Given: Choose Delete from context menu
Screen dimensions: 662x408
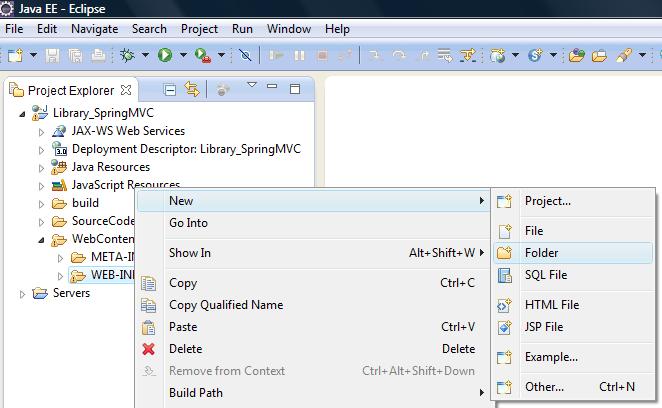Looking at the screenshot, I should point(314,349).
